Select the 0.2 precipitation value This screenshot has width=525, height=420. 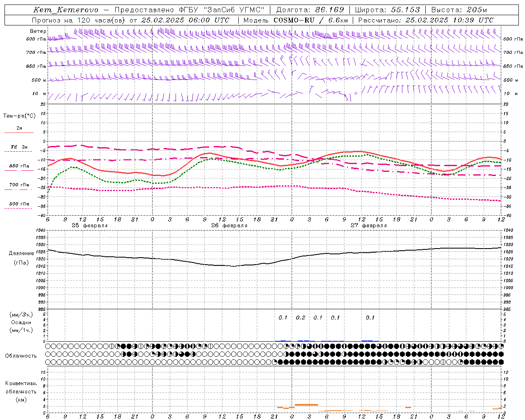301,318
